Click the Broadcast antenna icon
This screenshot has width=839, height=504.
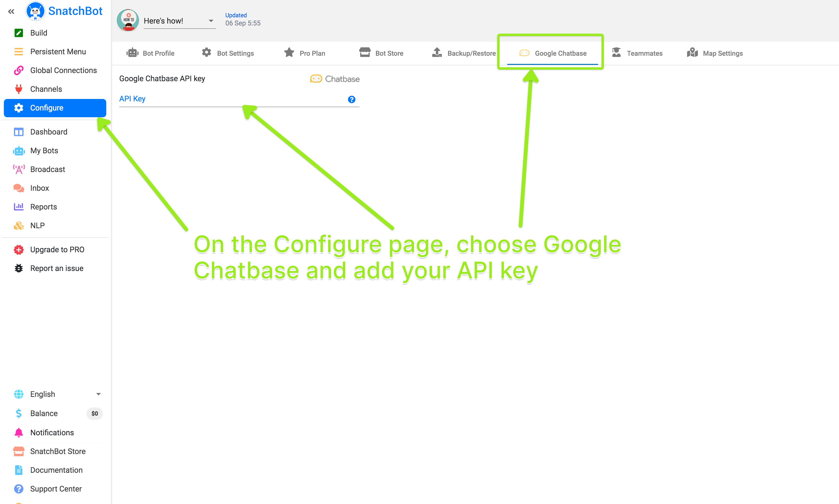pyautogui.click(x=19, y=169)
